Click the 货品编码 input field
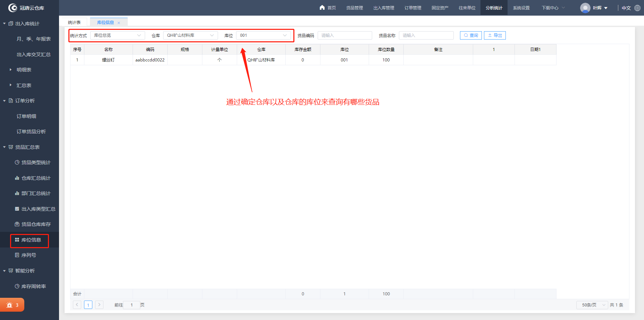This screenshot has height=320, width=644. 345,35
